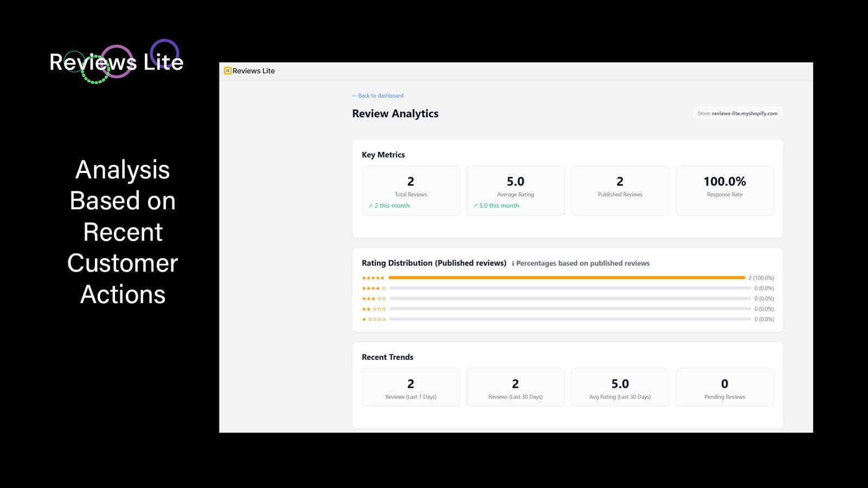Select the Response Rate metric card
This screenshot has width=868, height=488.
click(x=724, y=190)
